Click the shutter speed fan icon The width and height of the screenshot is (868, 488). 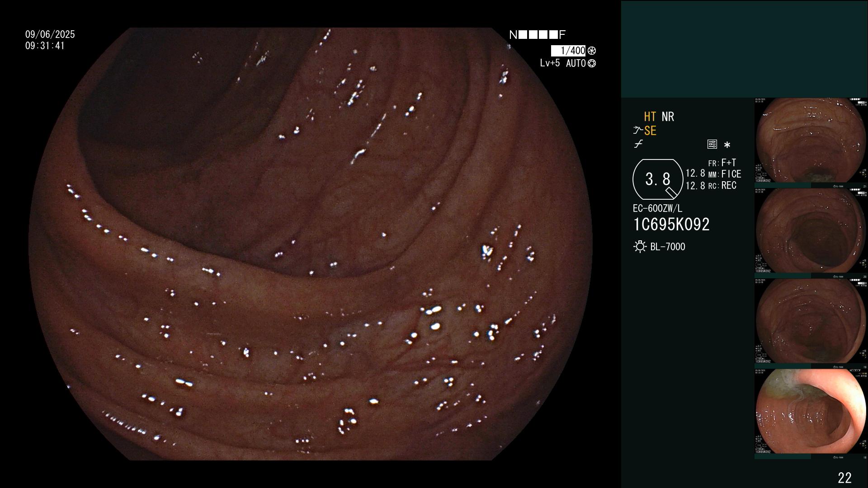point(592,51)
